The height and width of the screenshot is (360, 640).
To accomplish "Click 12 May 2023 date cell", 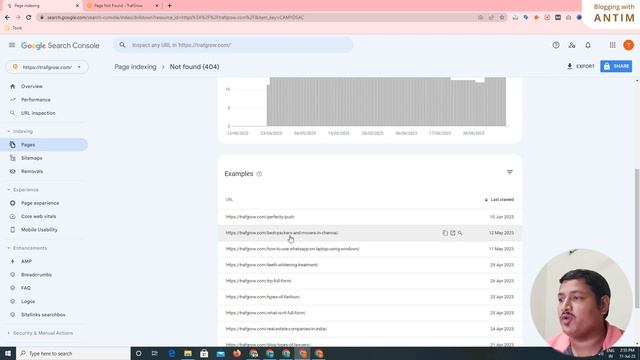I will (x=501, y=233).
